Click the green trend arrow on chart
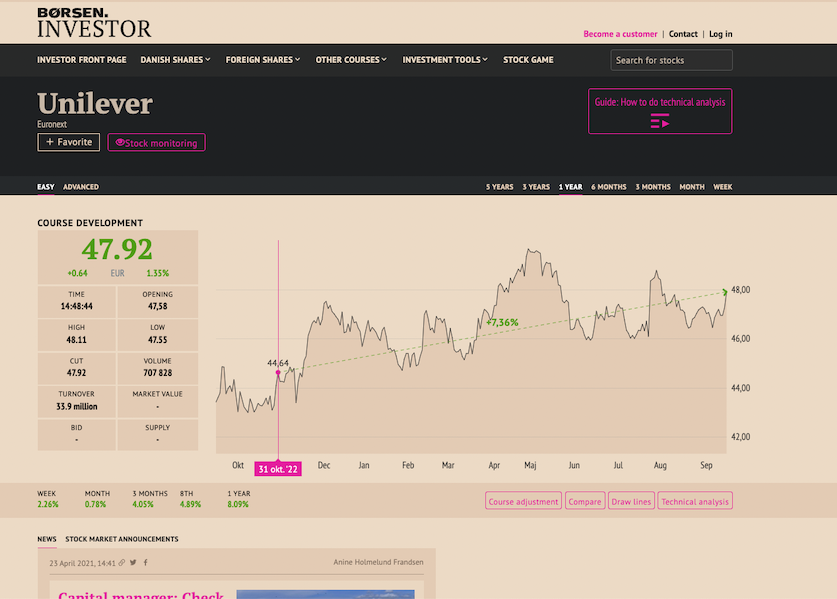The image size is (837, 599). click(724, 292)
